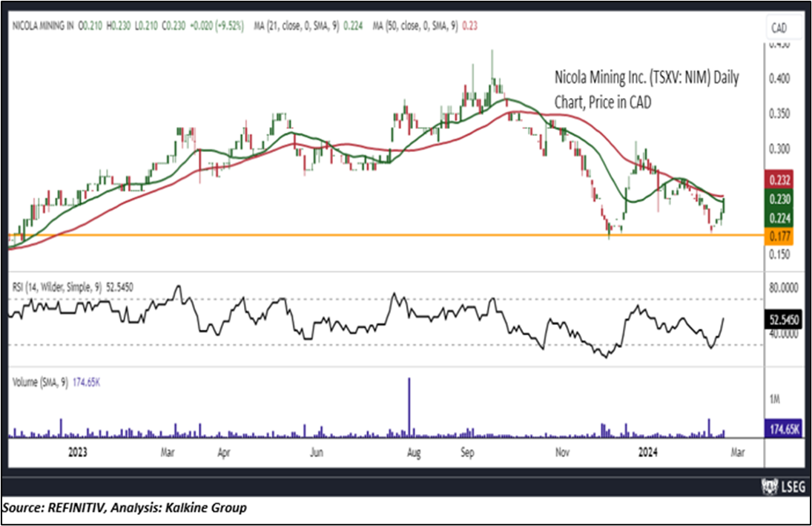Click the Aug time axis label
Screen dimensions: 812x526
point(413,453)
